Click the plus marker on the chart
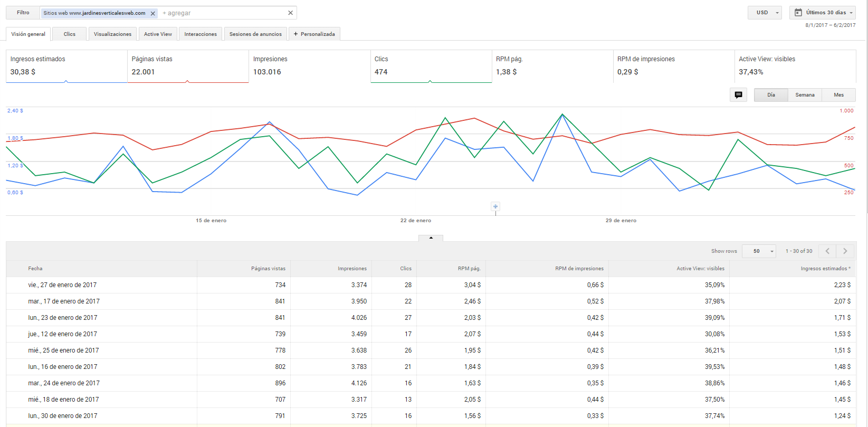Image resolution: width=868 pixels, height=427 pixels. point(495,206)
